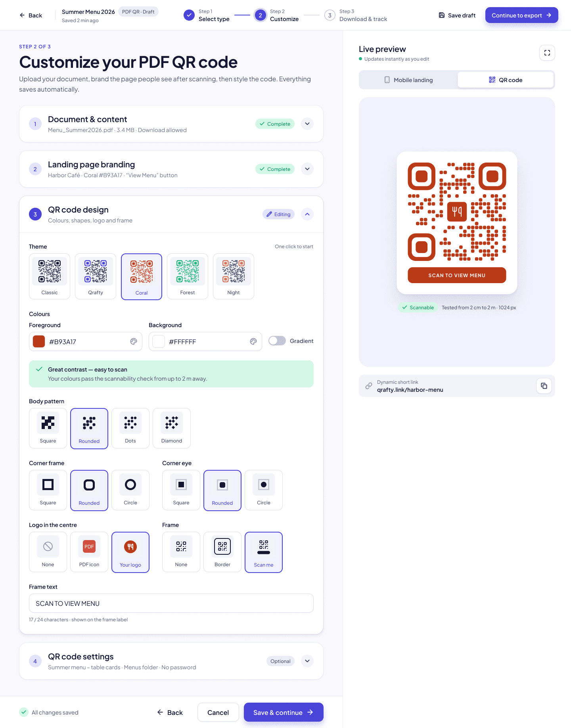
Task: Choose the Circle corner eye
Action: [264, 490]
